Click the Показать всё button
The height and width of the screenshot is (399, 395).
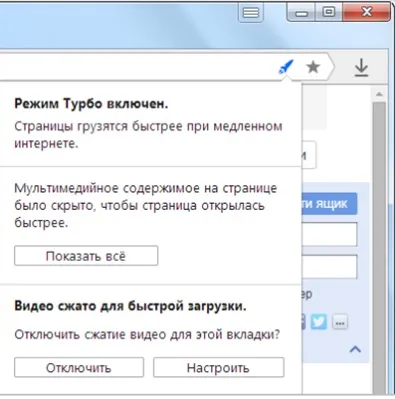point(86,256)
